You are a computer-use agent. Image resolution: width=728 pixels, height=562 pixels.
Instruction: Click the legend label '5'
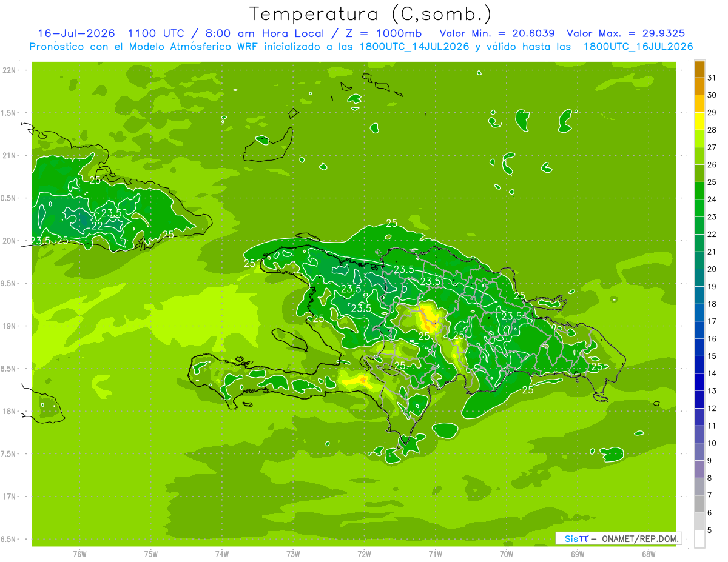coord(710,530)
